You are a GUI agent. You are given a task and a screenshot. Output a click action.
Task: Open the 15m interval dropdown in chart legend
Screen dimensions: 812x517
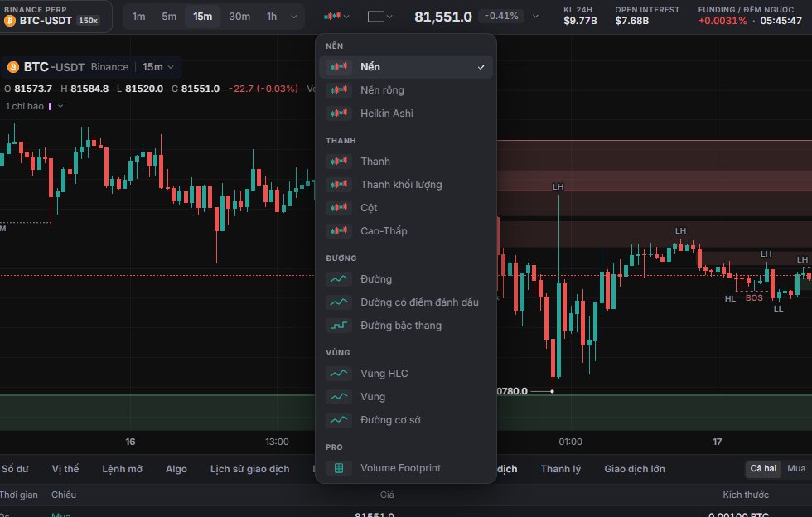point(158,67)
